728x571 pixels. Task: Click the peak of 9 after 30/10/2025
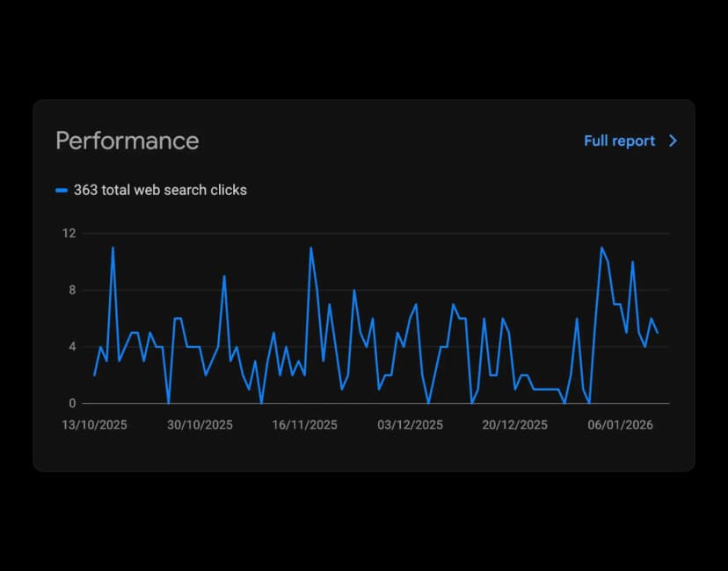click(224, 276)
